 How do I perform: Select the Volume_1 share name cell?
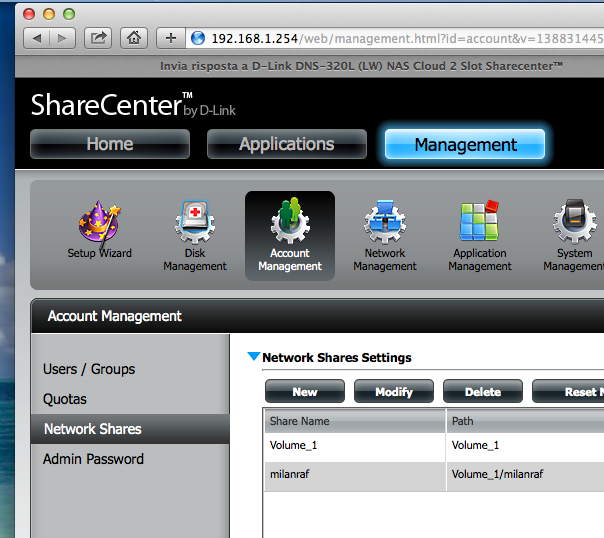(x=355, y=446)
